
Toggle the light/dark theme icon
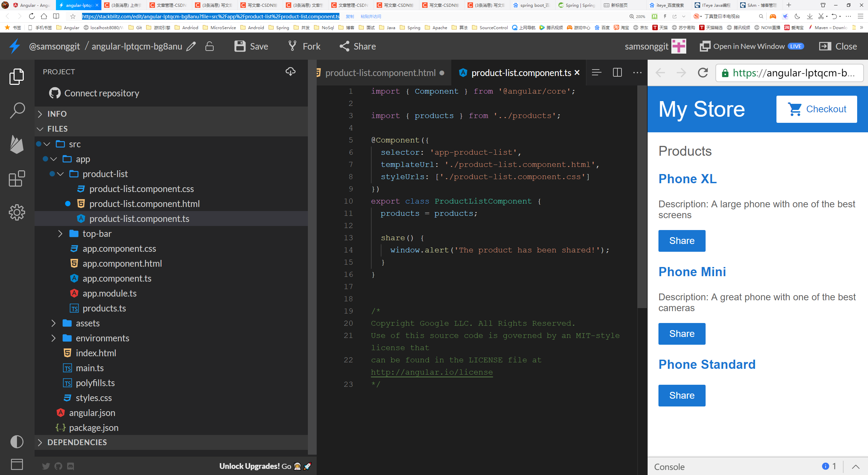click(17, 442)
